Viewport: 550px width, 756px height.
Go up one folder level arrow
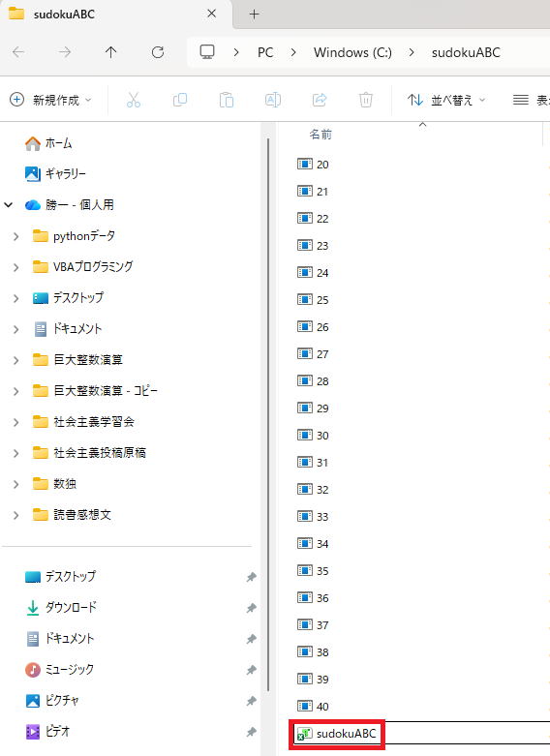pos(111,52)
